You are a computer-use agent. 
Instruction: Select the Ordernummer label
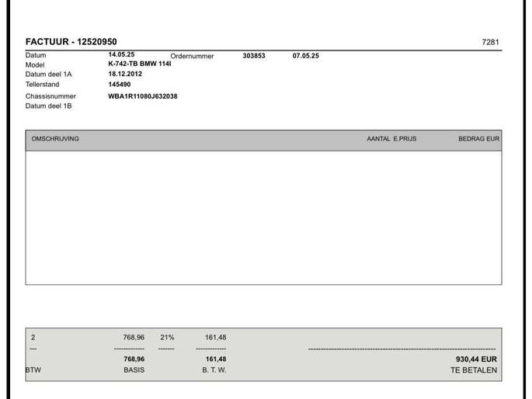point(192,56)
